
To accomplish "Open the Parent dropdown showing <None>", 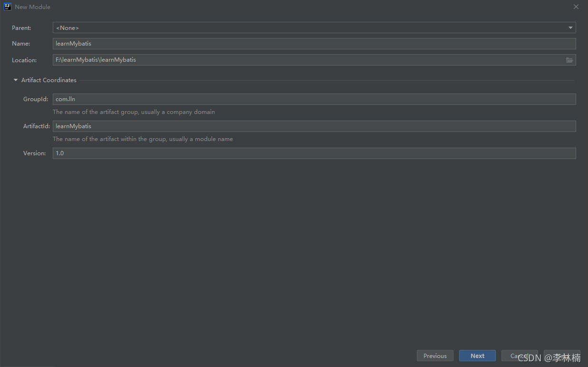I will [x=314, y=28].
